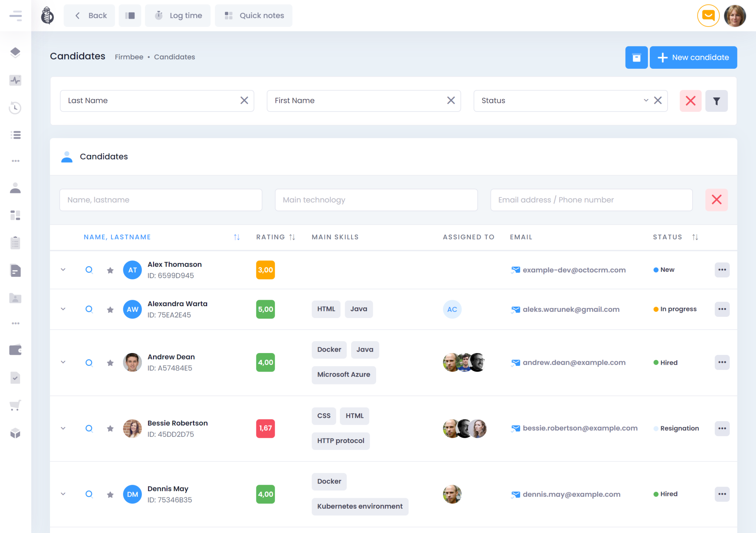Toggle the sidebar panel icon next to Back
Screen dimensions: 756x533
pos(130,15)
